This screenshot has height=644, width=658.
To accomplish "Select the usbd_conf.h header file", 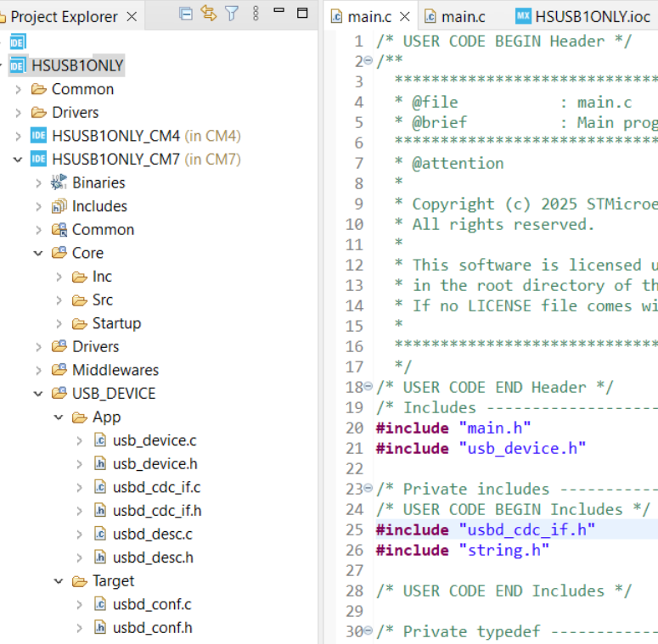I will coord(152,628).
